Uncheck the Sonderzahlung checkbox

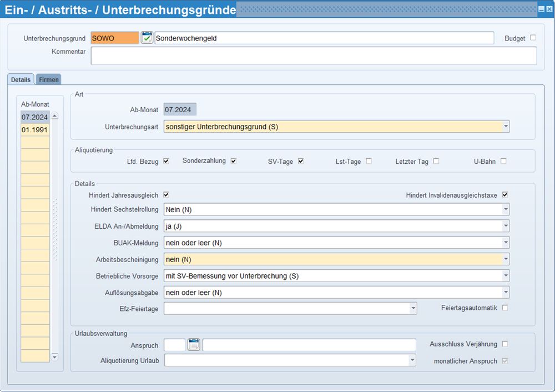(233, 161)
